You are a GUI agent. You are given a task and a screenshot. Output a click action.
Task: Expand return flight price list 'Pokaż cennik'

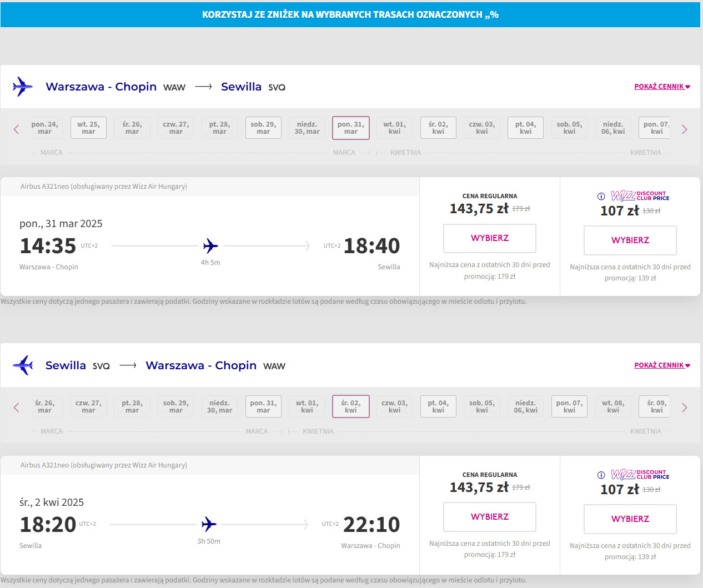(662, 365)
